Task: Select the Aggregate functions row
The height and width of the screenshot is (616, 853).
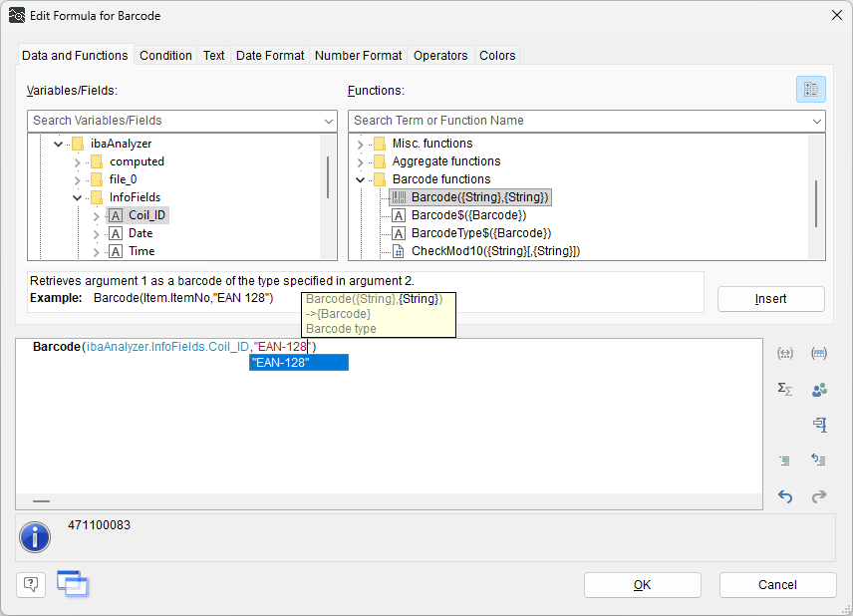Action: tap(446, 161)
